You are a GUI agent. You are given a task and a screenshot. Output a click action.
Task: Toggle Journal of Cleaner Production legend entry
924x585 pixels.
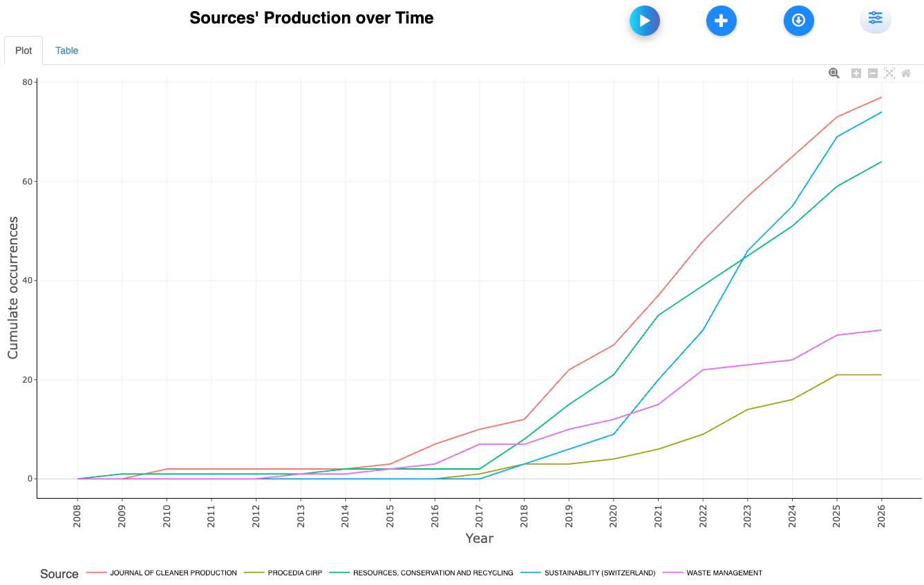click(x=173, y=573)
